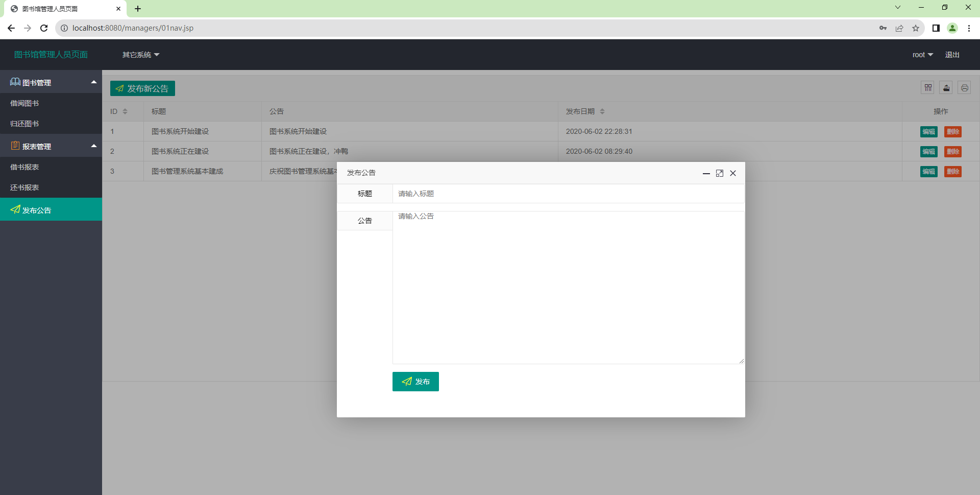Click the 发布 publish button

coord(415,382)
